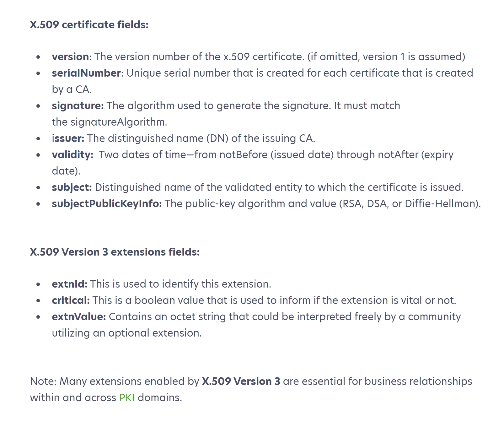This screenshot has width=504, height=421.
Task: Click bold 'X.509 Version 3' in note
Action: pyautogui.click(x=241, y=381)
